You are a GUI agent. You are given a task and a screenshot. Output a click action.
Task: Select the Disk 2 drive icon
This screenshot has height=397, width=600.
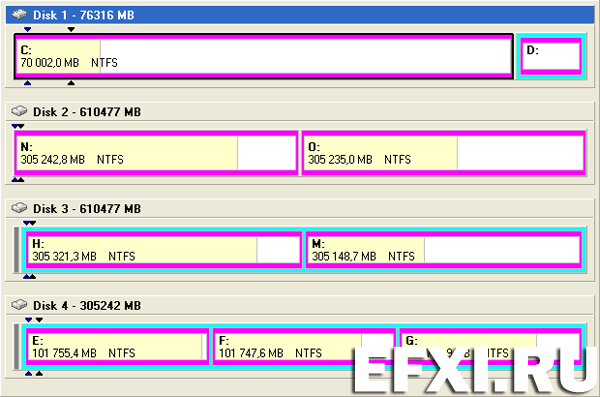pos(19,111)
